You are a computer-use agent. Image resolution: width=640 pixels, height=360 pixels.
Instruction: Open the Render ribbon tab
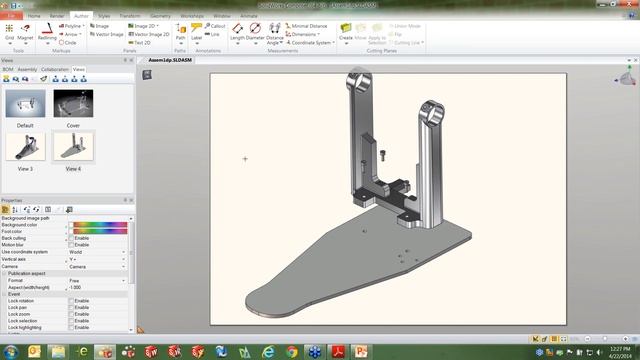57,16
